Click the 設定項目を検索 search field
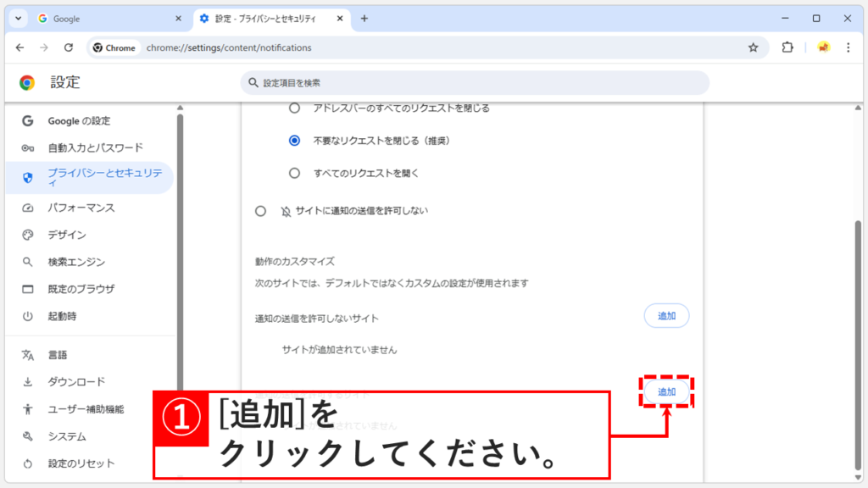 tap(475, 82)
